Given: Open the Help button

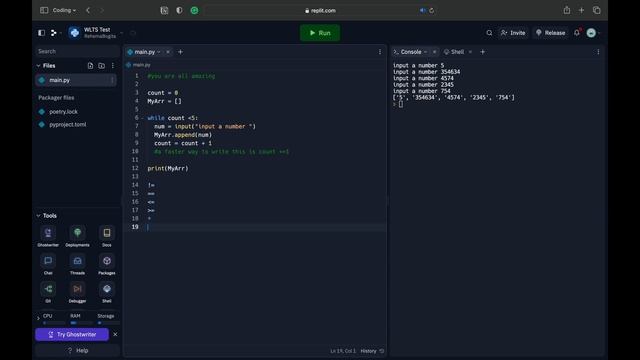Looking at the screenshot, I should point(78,350).
